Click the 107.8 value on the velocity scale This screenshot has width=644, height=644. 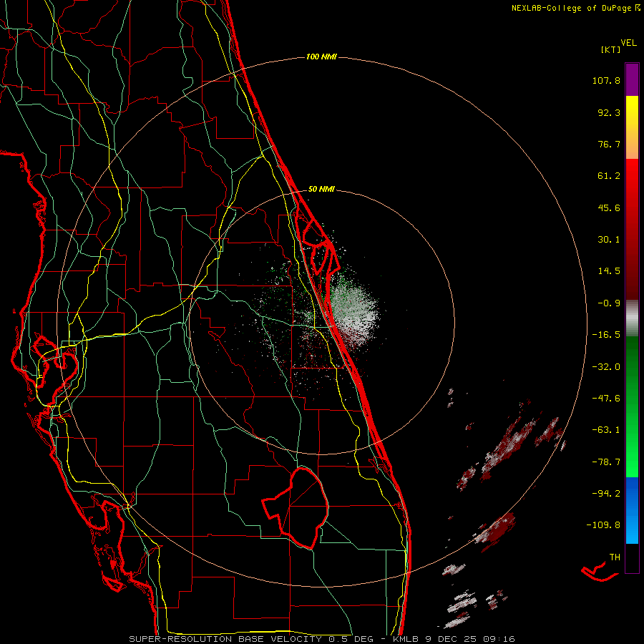tap(606, 80)
